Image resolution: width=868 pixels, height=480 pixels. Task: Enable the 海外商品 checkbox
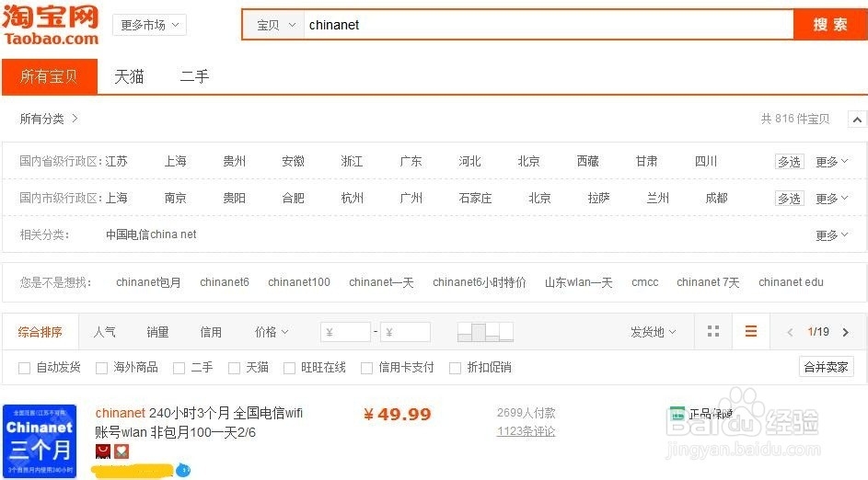click(x=101, y=368)
